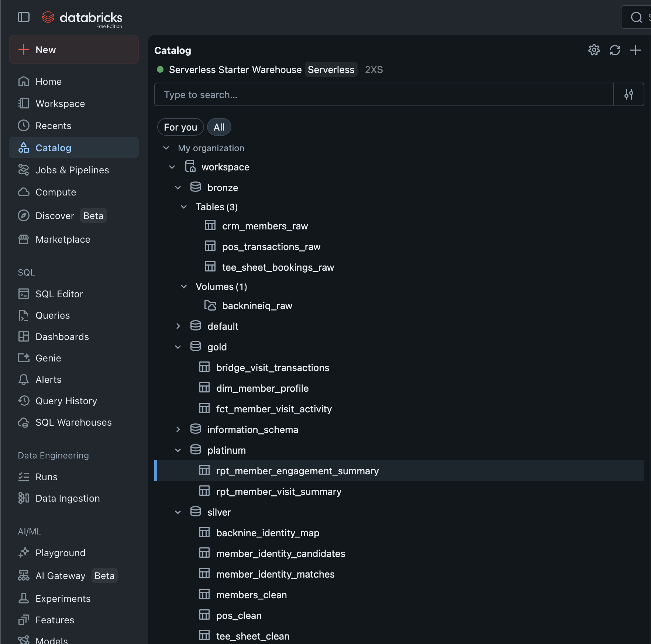Expand the default schema
The height and width of the screenshot is (644, 651).
(x=178, y=326)
